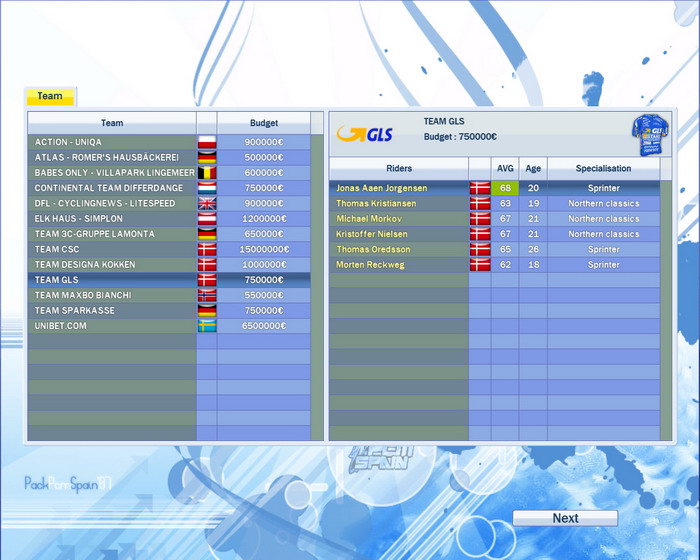Click the Belgian flag beside Babes Only
Viewport: 700px width, 560px height.
pos(207,173)
